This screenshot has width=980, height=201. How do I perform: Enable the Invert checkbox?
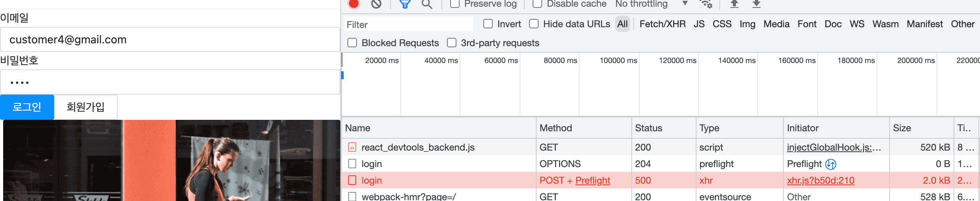(488, 24)
